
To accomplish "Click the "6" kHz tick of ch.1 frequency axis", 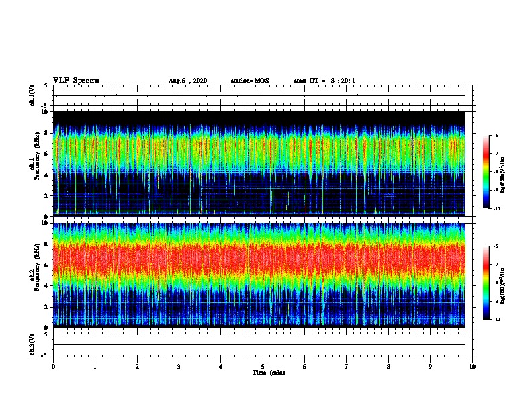I will tap(46, 154).
